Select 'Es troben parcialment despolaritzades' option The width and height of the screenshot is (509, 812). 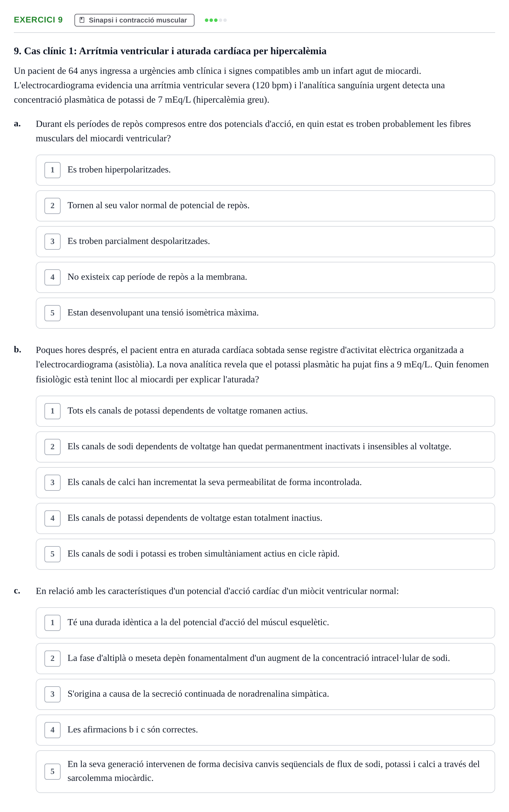tap(265, 242)
